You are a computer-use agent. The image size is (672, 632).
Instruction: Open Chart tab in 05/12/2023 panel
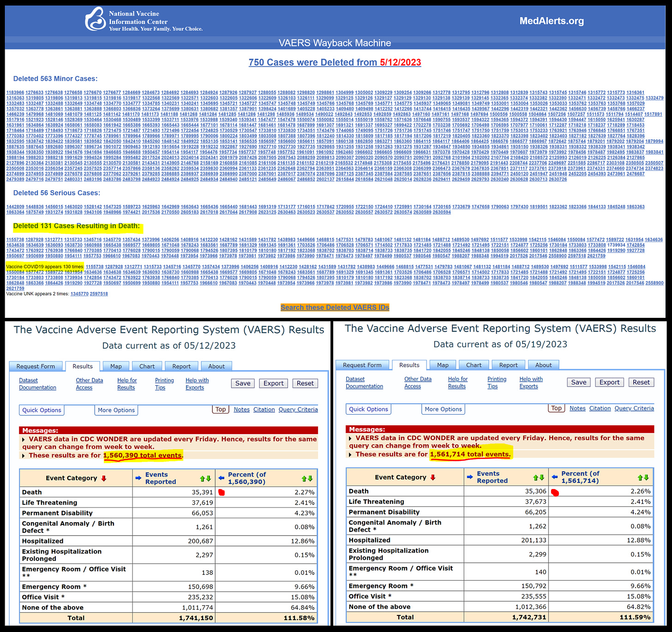[x=147, y=366]
